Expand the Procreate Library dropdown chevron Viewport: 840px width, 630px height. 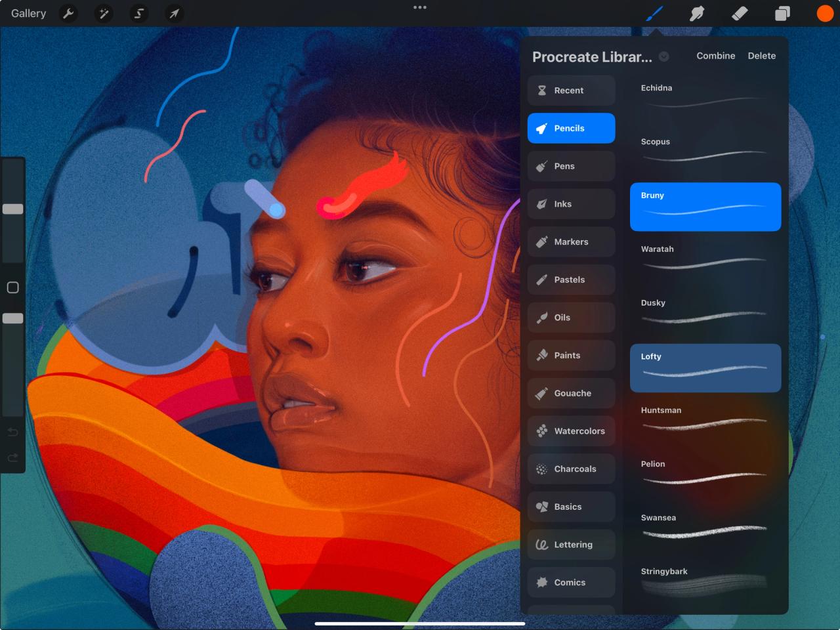(663, 57)
